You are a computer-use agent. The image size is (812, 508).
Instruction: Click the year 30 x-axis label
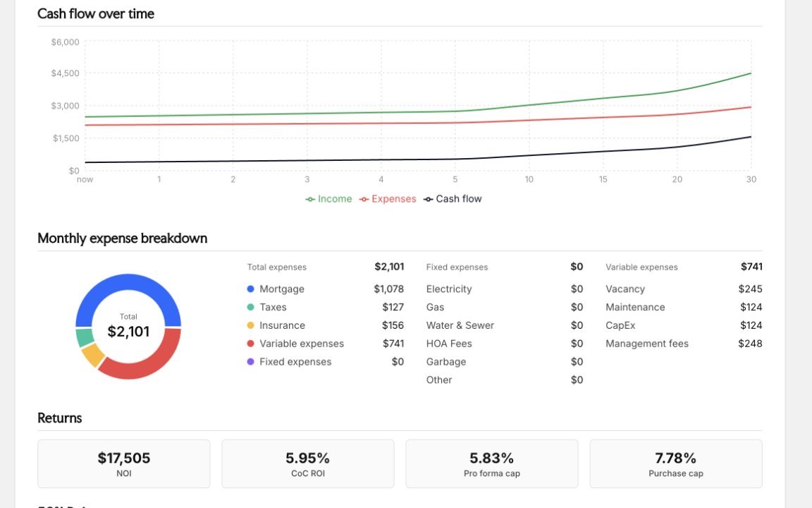(751, 179)
